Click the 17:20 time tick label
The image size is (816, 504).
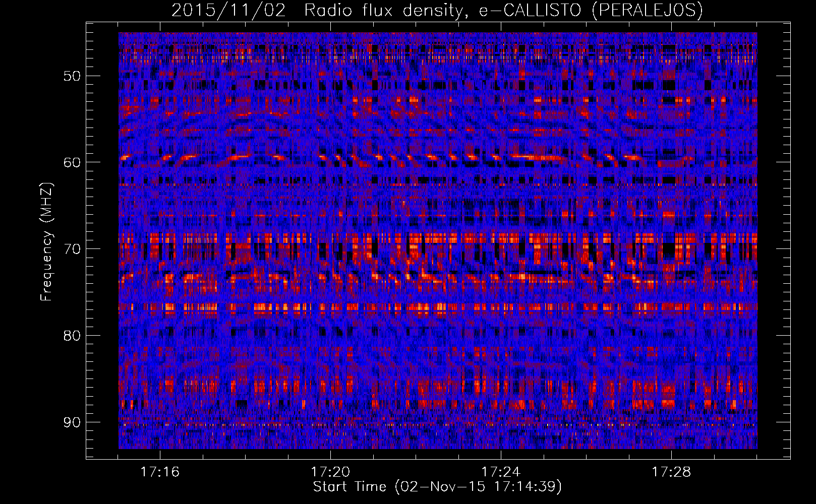coord(330,472)
